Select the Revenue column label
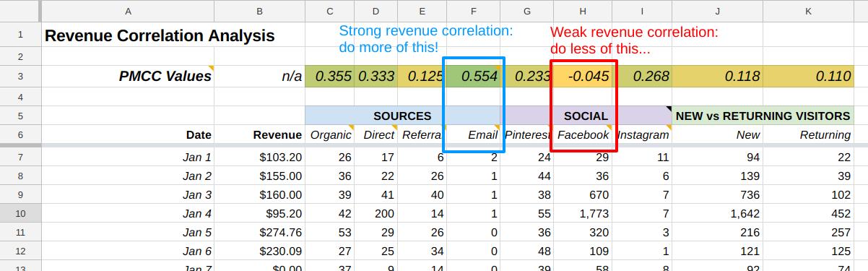Image resolution: width=868 pixels, height=271 pixels. [x=260, y=134]
